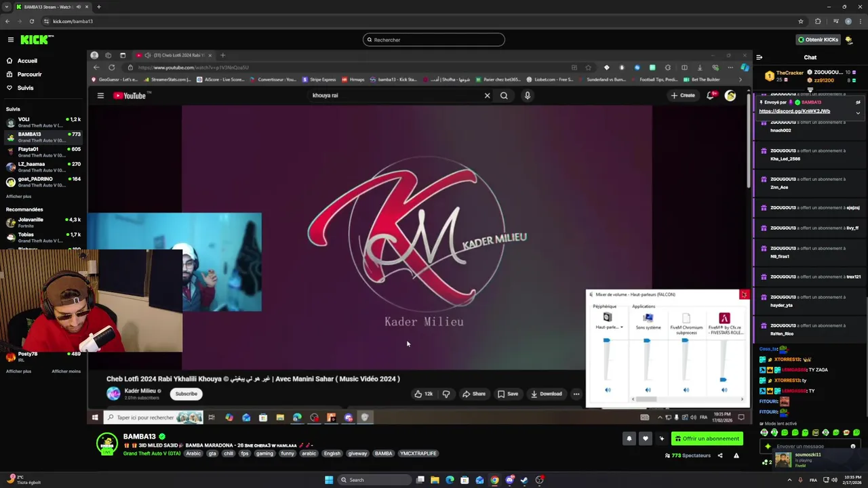868x488 pixels.
Task: Mute Haut-parleurs device in mixer
Action: pyautogui.click(x=608, y=390)
